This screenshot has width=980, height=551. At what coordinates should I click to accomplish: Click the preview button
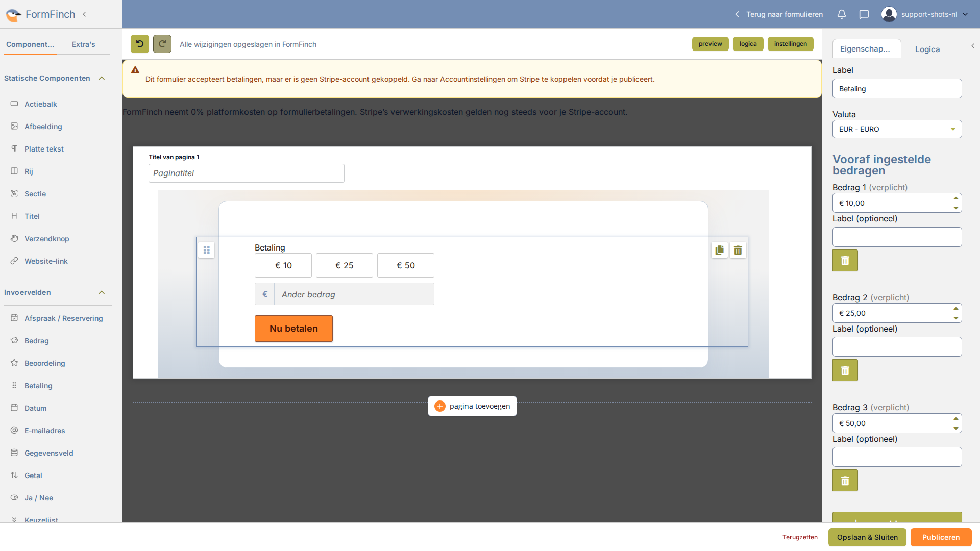(x=710, y=44)
